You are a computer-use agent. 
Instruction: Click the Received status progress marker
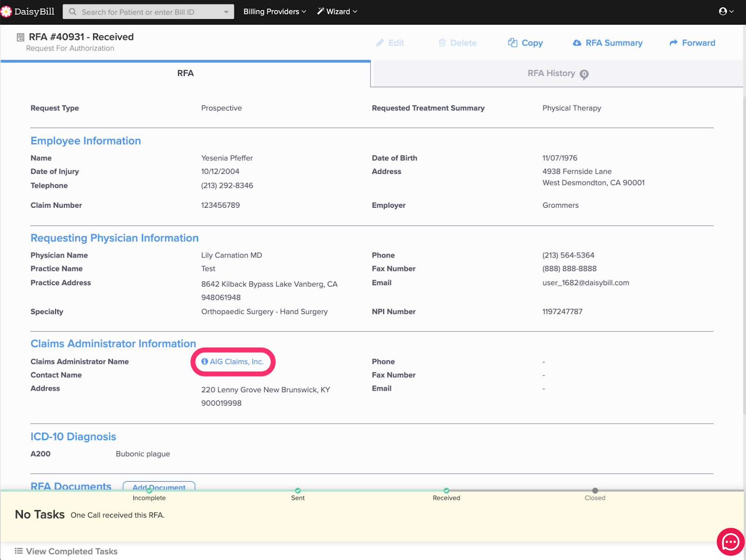click(446, 491)
